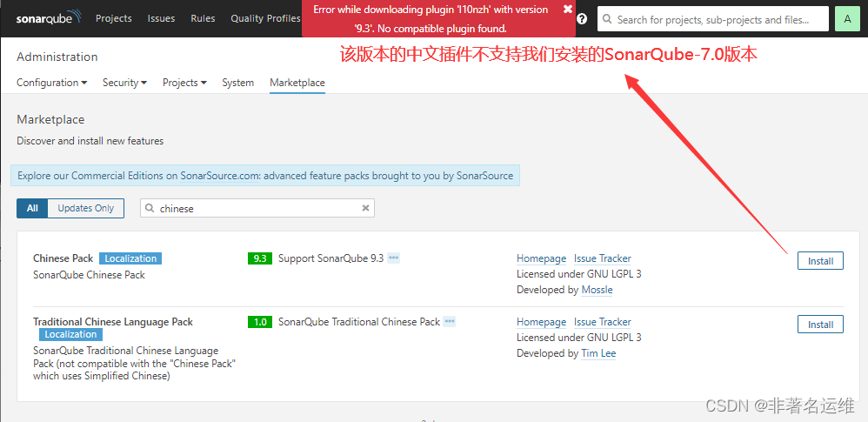
Task: Expand changelog dots for Chinese Pack 9.3
Action: pos(394,258)
